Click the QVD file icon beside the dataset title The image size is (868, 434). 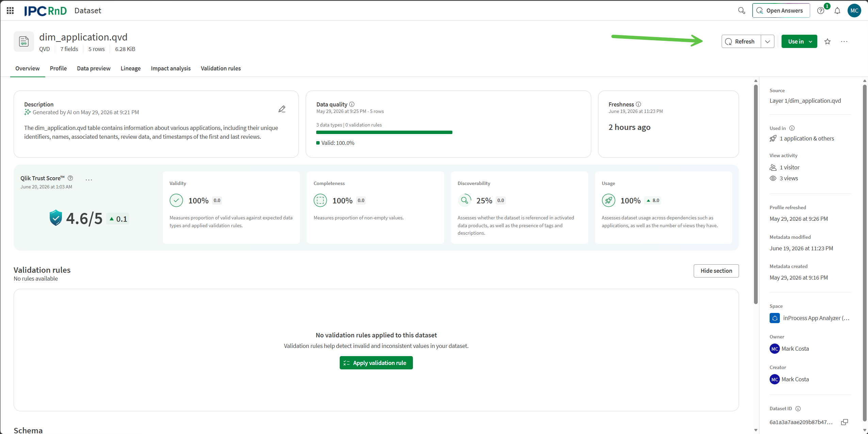point(24,41)
